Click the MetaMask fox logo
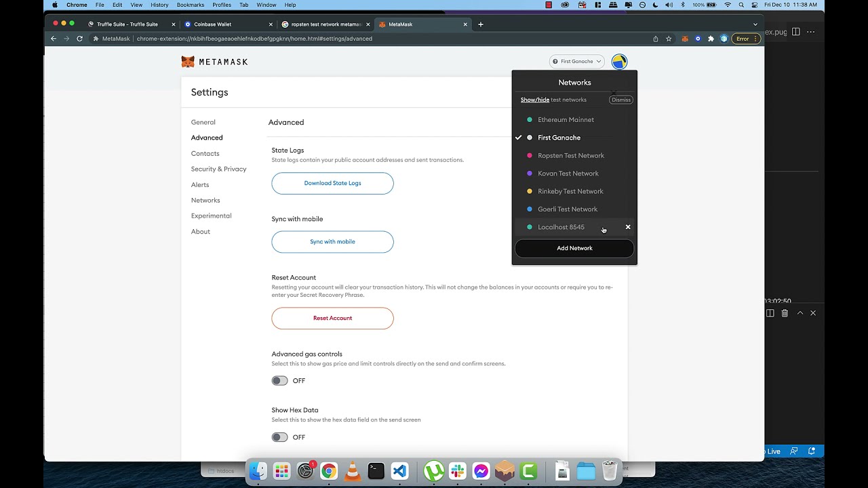 (188, 62)
